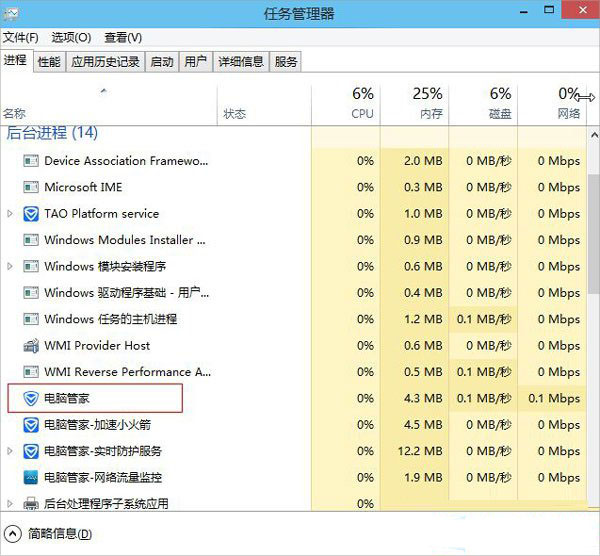Expand the TAO Platform service row
The image size is (600, 556).
[x=10, y=214]
